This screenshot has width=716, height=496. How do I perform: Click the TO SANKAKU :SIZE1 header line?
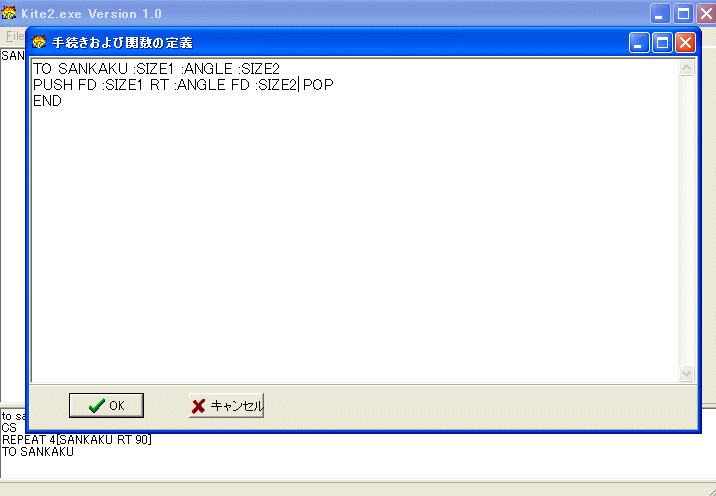point(156,69)
